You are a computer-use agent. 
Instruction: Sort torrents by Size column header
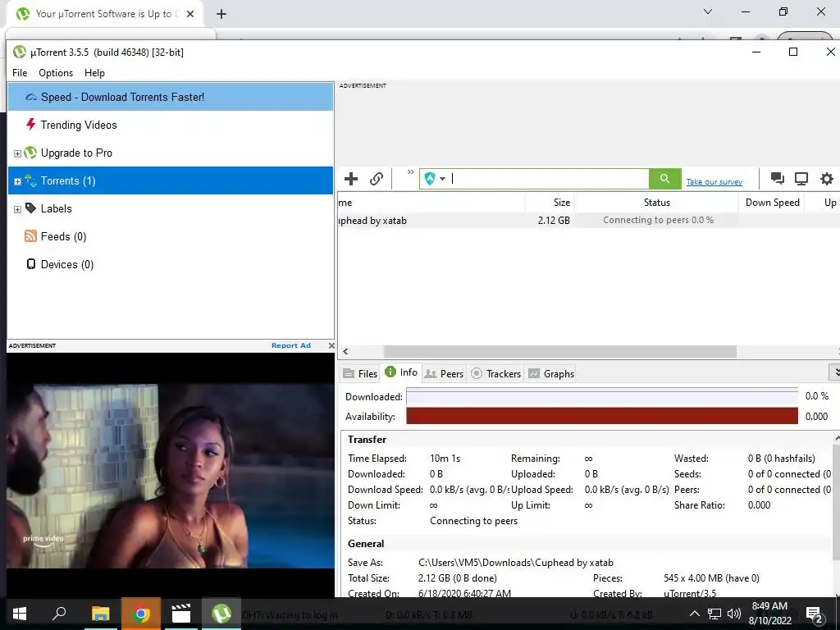pos(550,203)
